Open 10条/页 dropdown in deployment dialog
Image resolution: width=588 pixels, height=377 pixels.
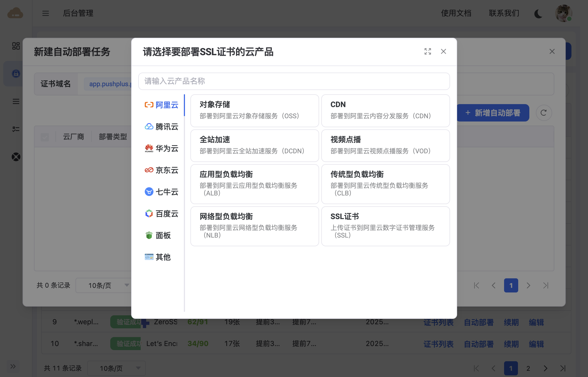coord(103,285)
